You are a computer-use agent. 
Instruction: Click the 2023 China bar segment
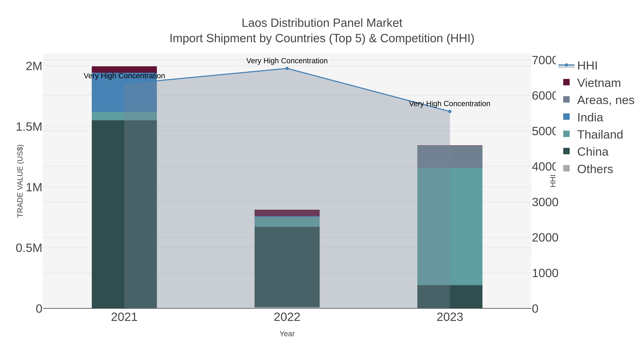pyautogui.click(x=450, y=297)
